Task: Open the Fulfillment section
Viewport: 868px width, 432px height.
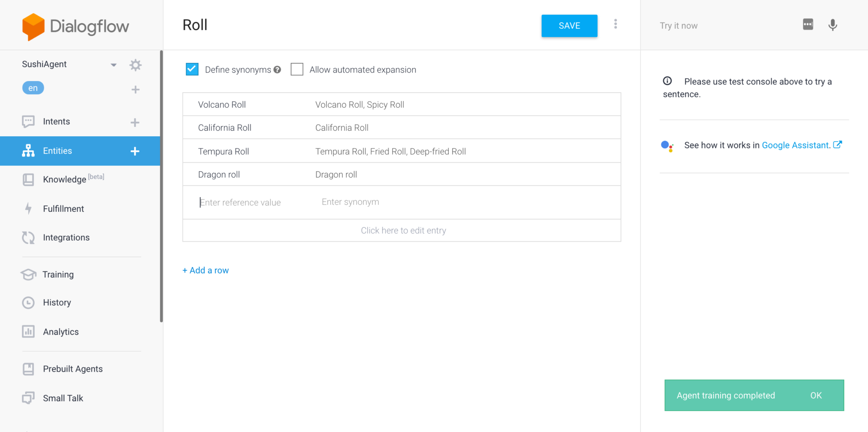Action: (x=63, y=209)
